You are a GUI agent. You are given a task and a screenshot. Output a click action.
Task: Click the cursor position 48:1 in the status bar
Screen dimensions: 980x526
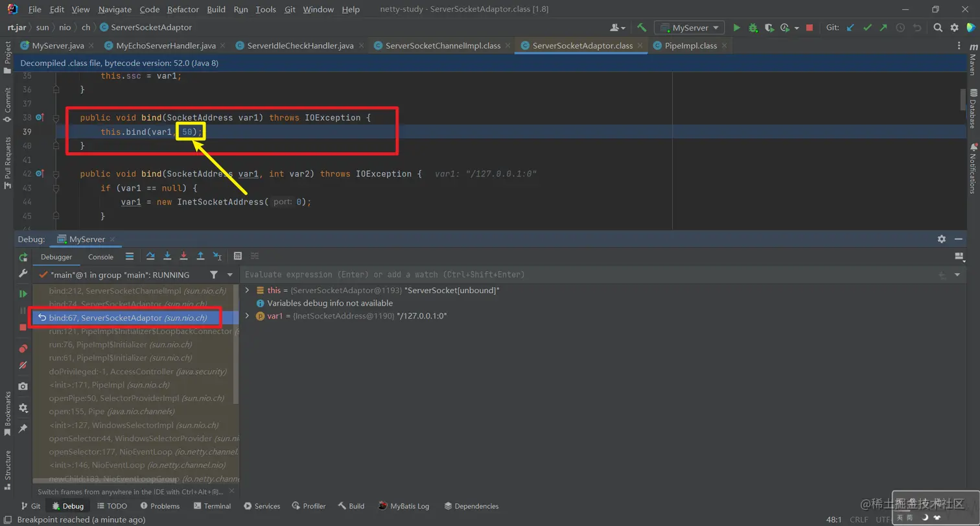click(834, 520)
